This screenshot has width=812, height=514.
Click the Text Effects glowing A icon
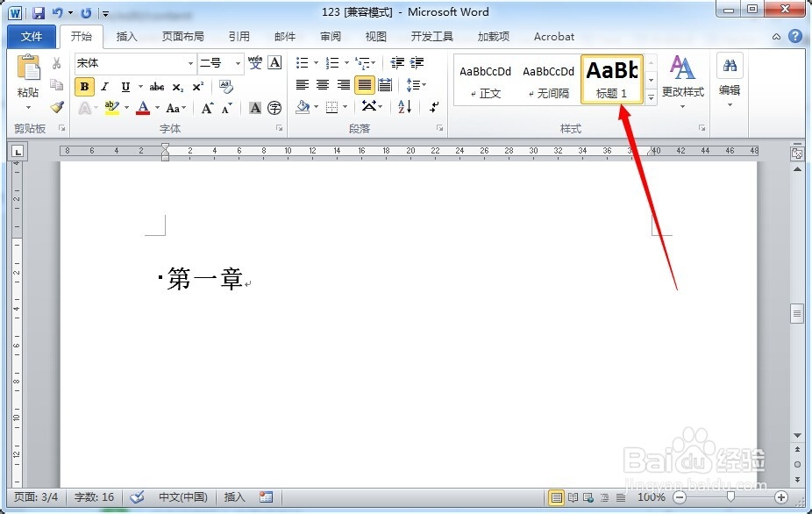click(85, 108)
